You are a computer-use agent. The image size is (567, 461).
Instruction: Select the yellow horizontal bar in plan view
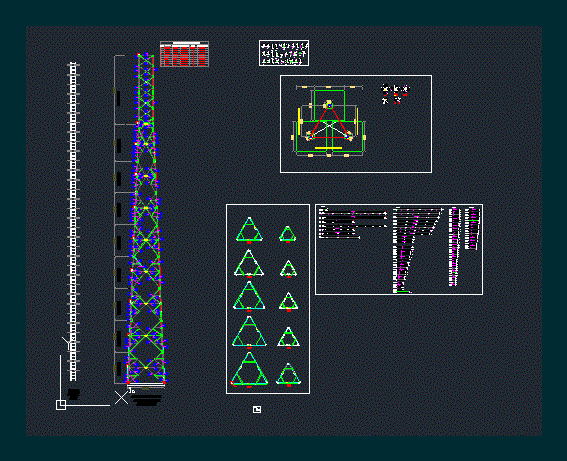[328, 148]
